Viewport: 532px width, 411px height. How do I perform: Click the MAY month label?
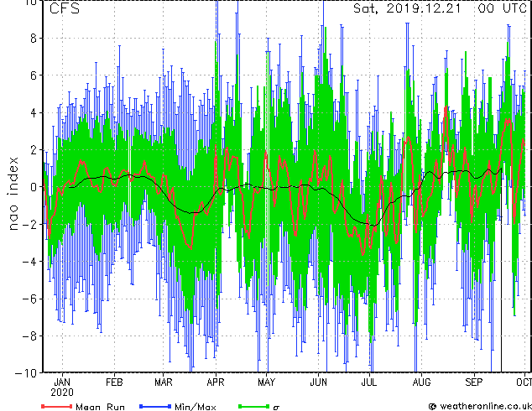point(267,382)
